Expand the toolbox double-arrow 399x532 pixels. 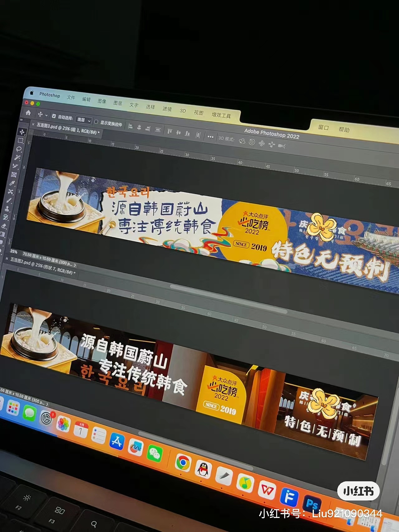click(x=22, y=120)
